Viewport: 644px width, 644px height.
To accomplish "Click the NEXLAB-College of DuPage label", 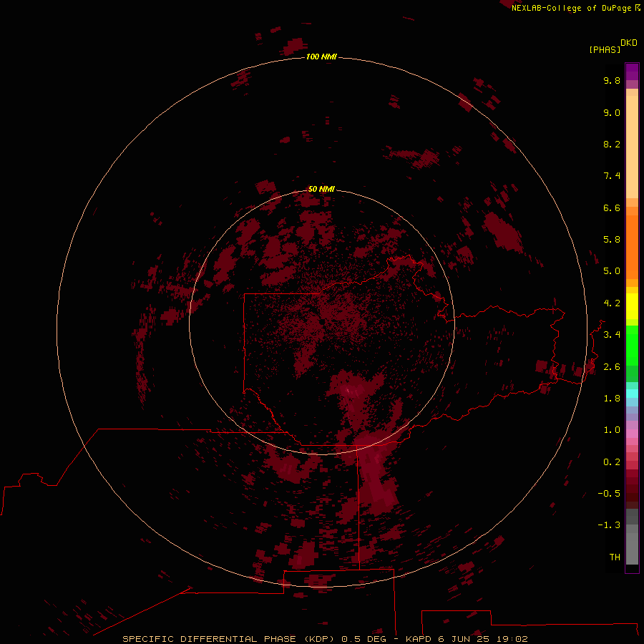I will [x=572, y=8].
